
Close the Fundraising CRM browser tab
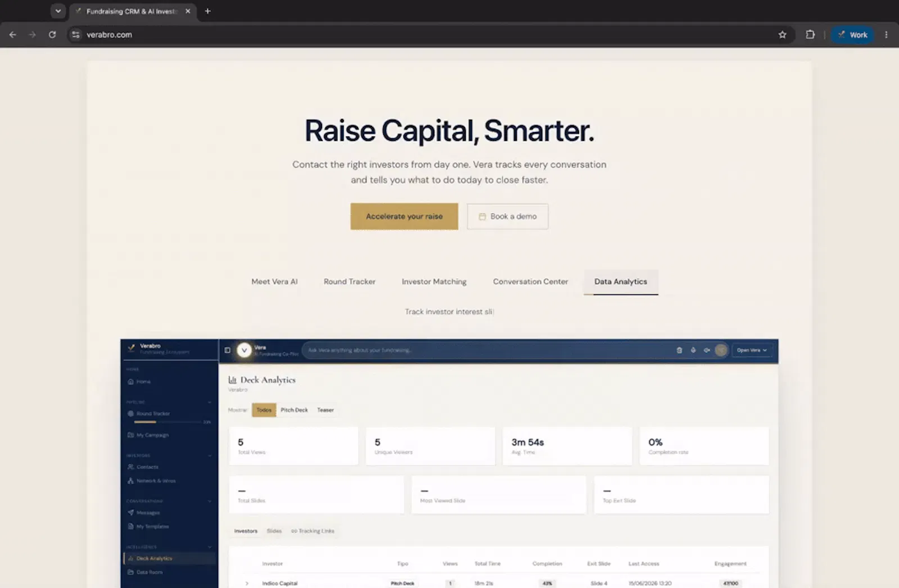tap(188, 11)
